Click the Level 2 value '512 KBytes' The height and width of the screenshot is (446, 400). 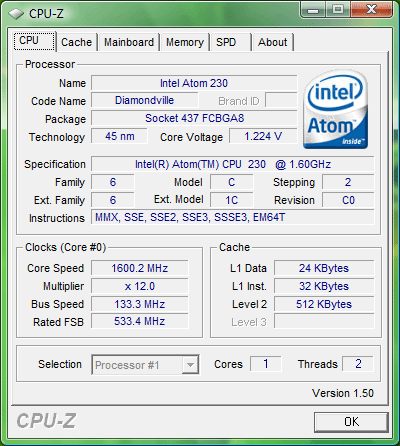point(324,304)
